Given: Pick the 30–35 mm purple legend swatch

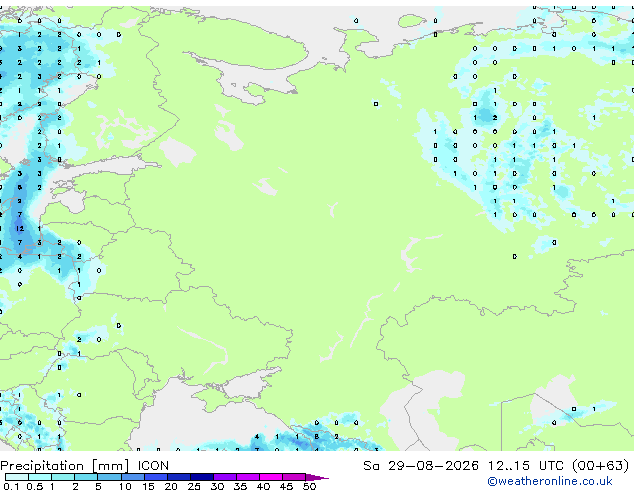Looking at the screenshot, I should click(x=224, y=477).
